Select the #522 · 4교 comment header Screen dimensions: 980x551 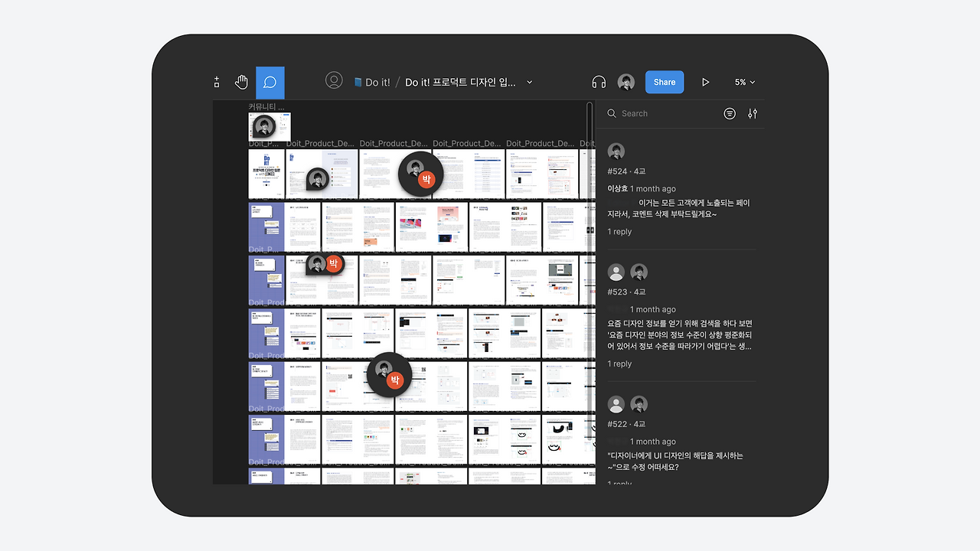tap(626, 424)
